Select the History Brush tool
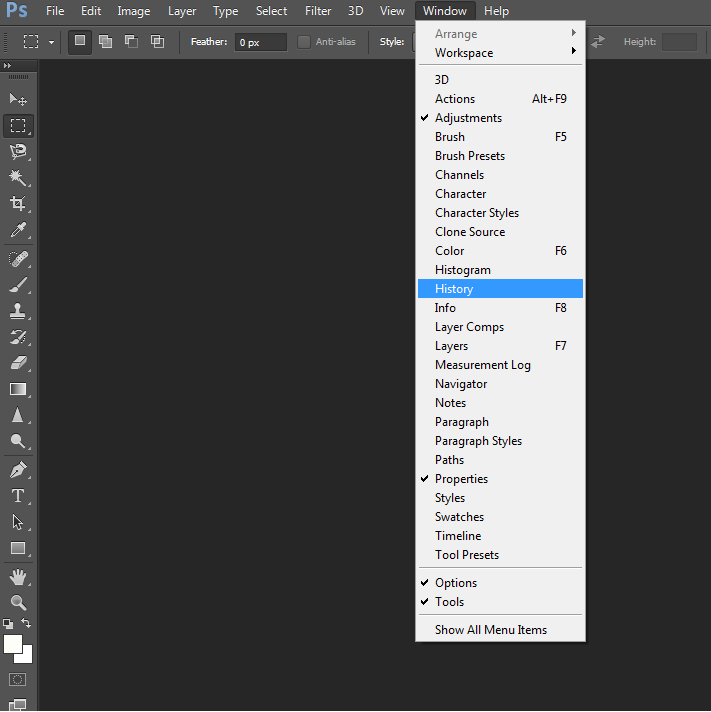The width and height of the screenshot is (711, 712). coord(18,337)
